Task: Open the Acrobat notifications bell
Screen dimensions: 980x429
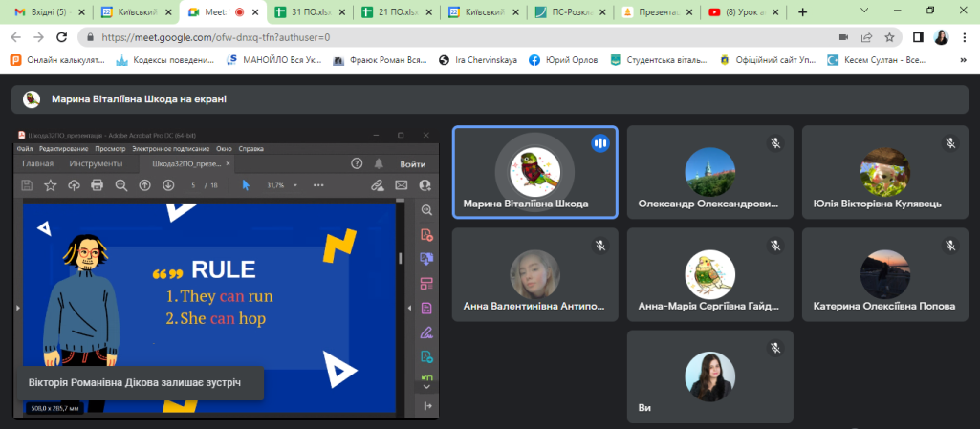Action: click(379, 163)
